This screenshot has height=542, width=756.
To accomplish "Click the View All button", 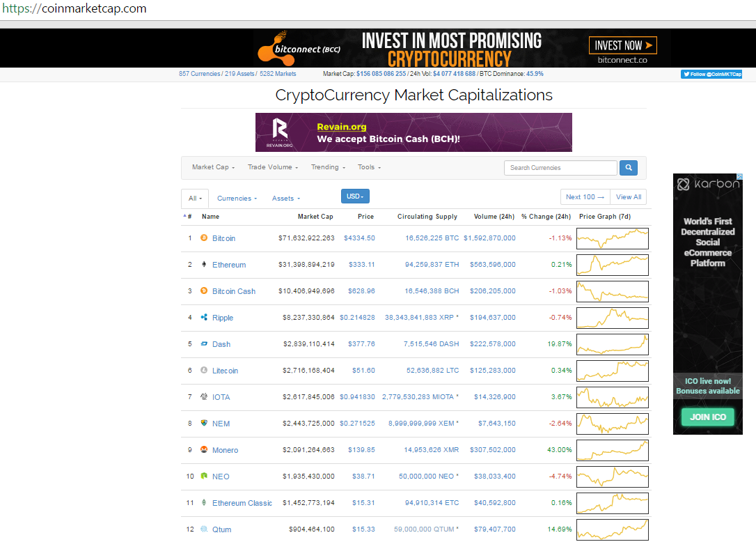I will pos(629,197).
